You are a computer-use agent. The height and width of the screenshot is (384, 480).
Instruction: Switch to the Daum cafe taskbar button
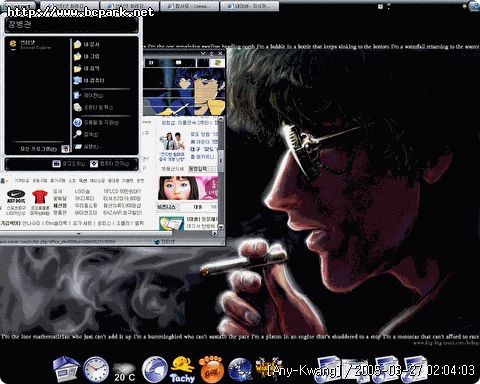[x=190, y=6]
